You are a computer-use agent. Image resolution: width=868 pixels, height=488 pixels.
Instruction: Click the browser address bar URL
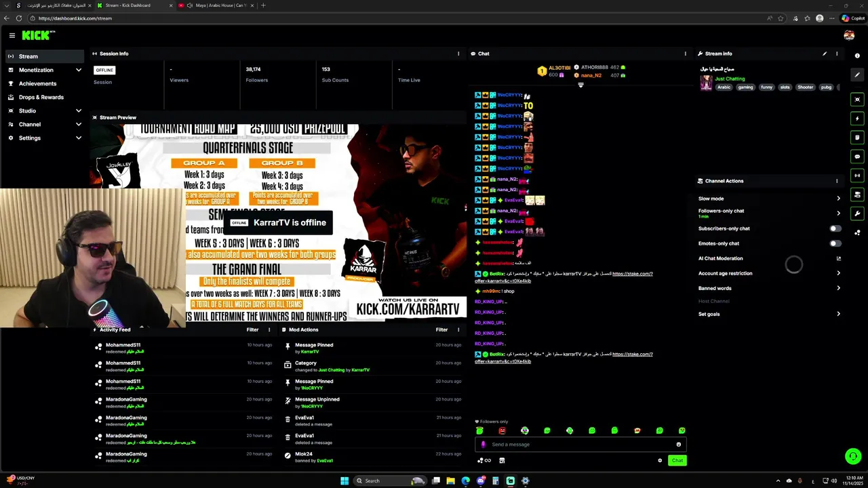[x=75, y=18]
